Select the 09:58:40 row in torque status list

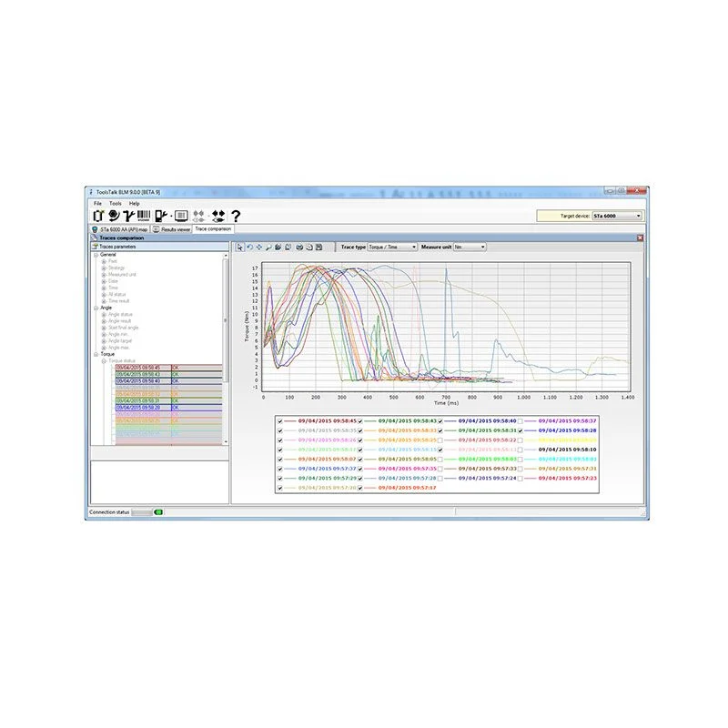pos(142,380)
